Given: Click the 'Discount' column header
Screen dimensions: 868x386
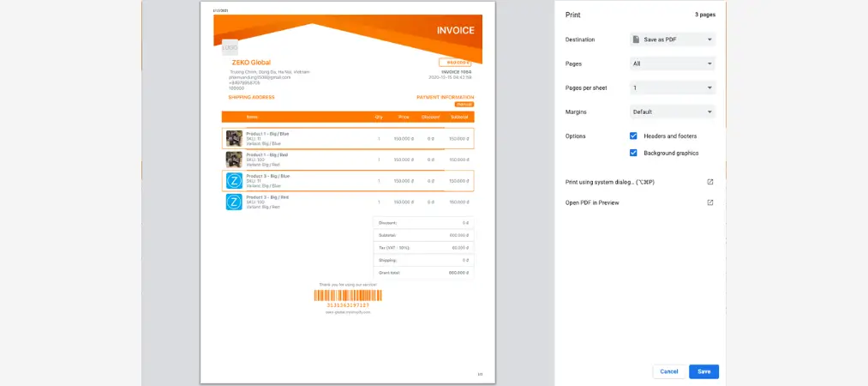Looking at the screenshot, I should coord(430,117).
